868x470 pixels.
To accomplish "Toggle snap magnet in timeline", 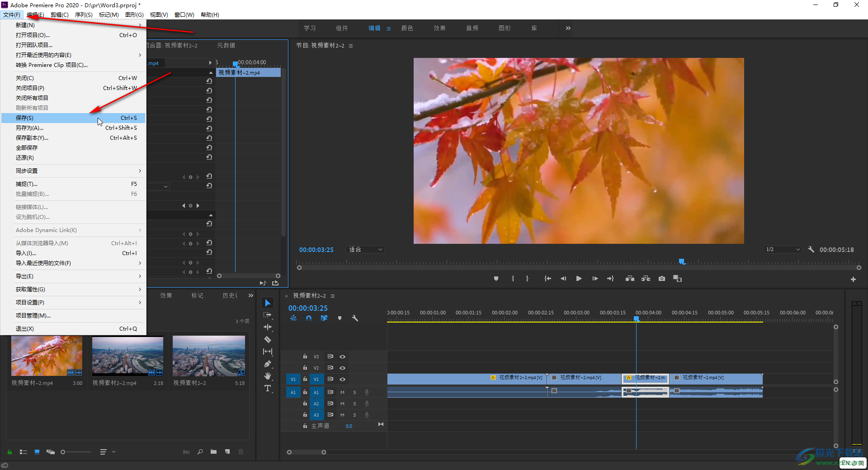I will click(x=309, y=318).
